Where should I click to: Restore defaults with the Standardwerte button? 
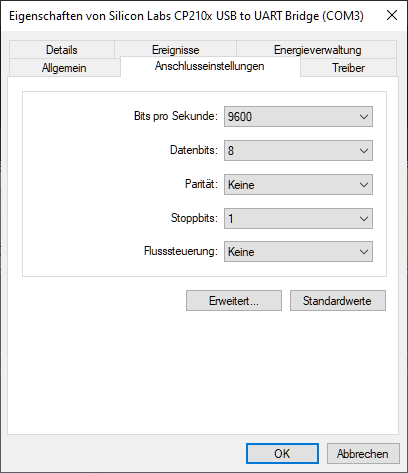[338, 301]
